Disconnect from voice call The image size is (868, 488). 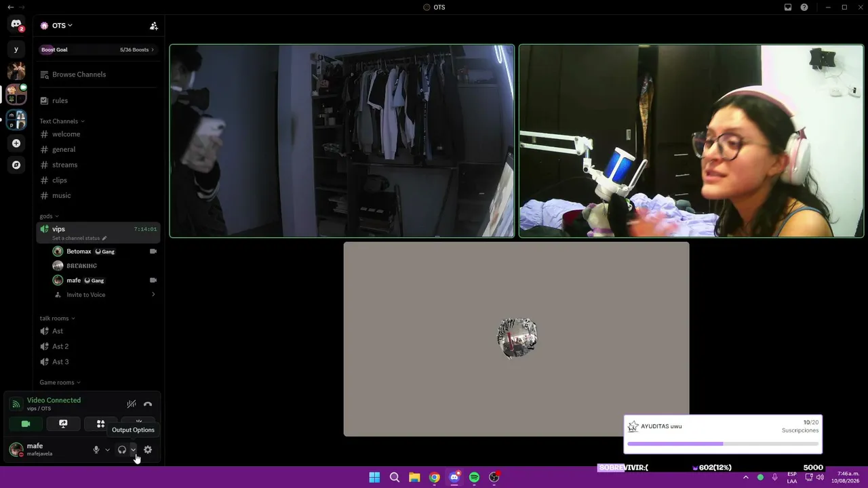click(148, 404)
